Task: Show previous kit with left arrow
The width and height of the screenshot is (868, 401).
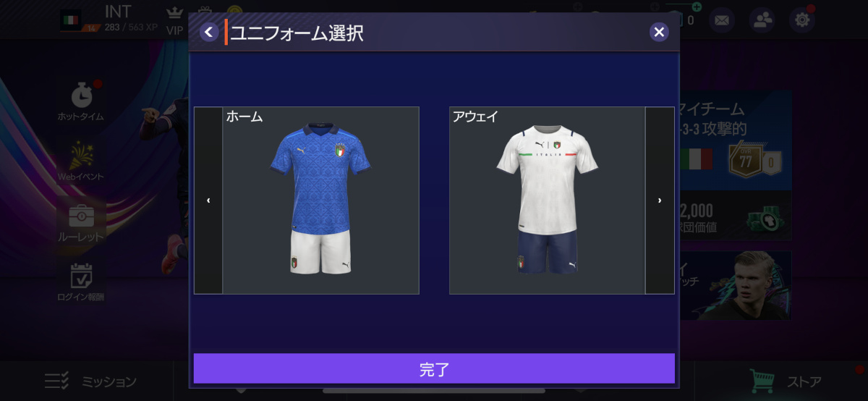Action: click(x=208, y=200)
